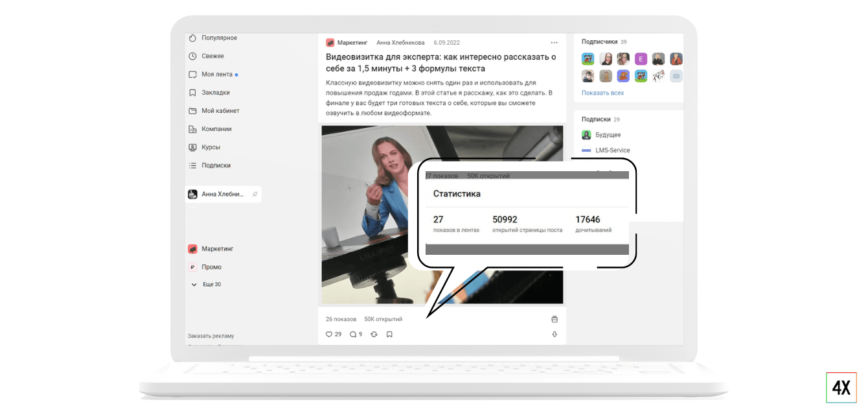Open Закладки bookmark item in sidebar
The image size is (868, 415).
pos(209,93)
